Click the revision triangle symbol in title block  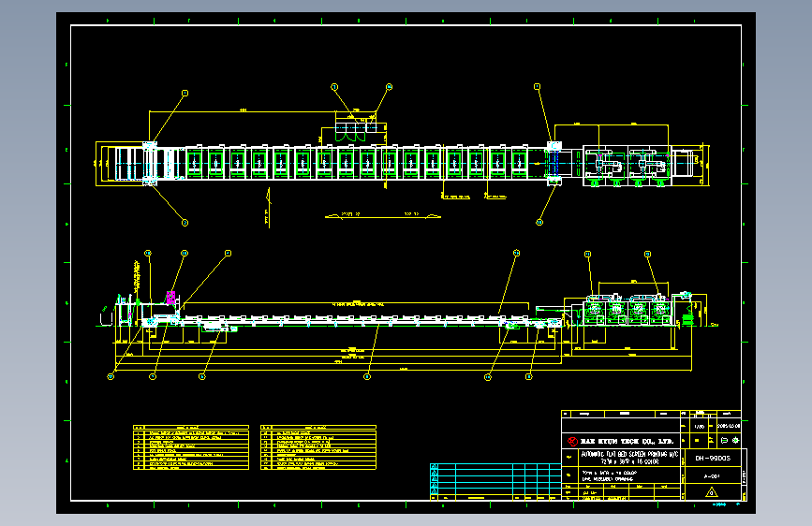(x=712, y=492)
